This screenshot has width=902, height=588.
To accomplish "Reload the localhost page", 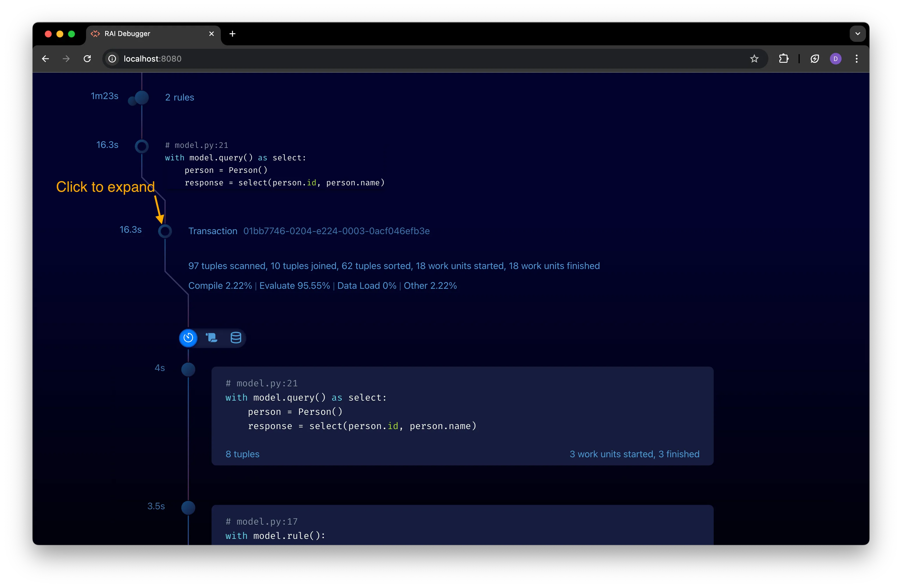I will (x=87, y=59).
